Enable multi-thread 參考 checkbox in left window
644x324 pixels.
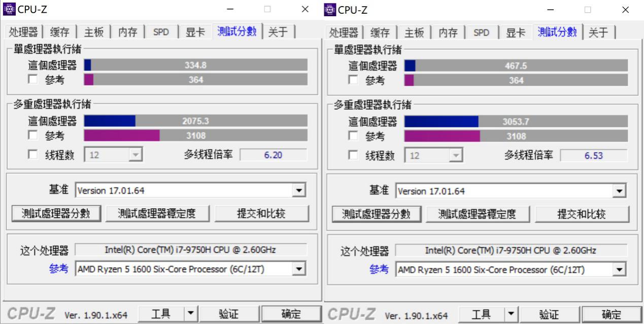click(32, 136)
